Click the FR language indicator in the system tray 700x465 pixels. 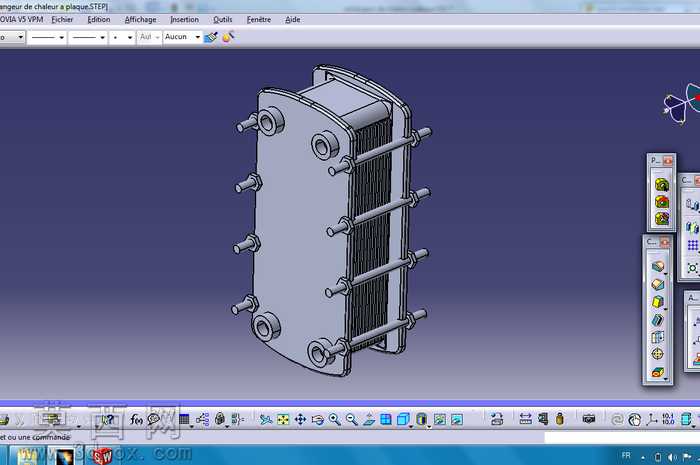coord(626,456)
